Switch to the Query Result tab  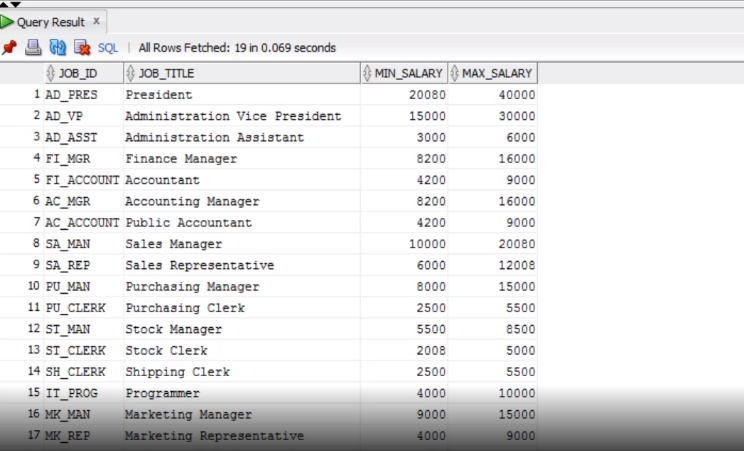(50, 21)
